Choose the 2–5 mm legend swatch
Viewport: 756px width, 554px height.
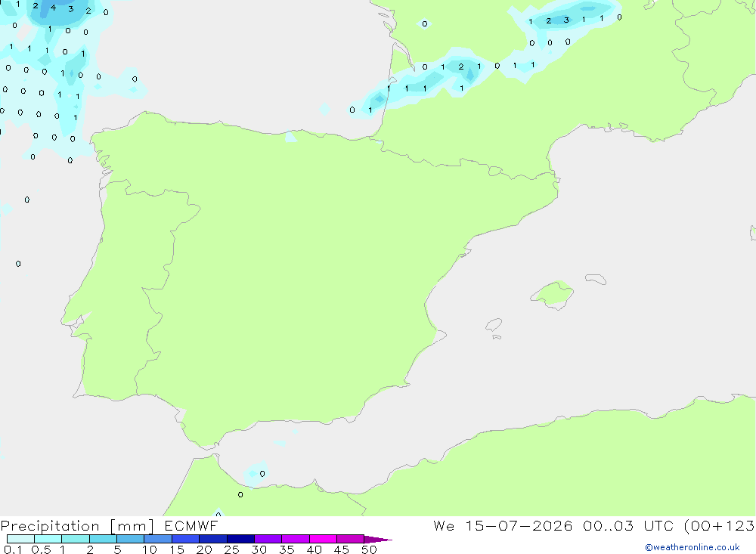103,539
